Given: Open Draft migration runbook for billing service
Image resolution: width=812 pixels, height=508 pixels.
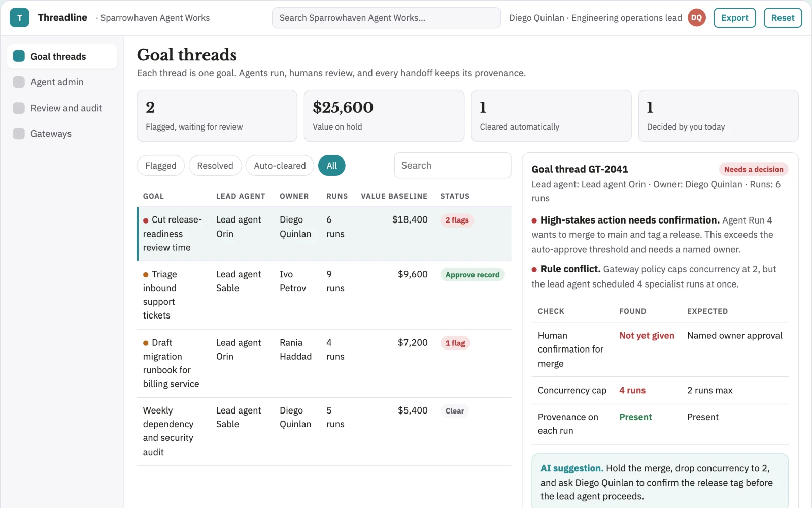Looking at the screenshot, I should coord(324,363).
